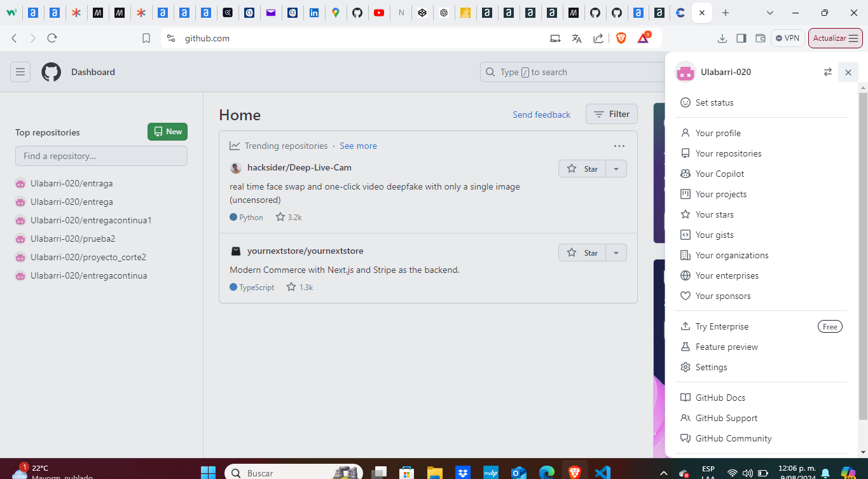Click the green New repository button
868x479 pixels.
[167, 132]
